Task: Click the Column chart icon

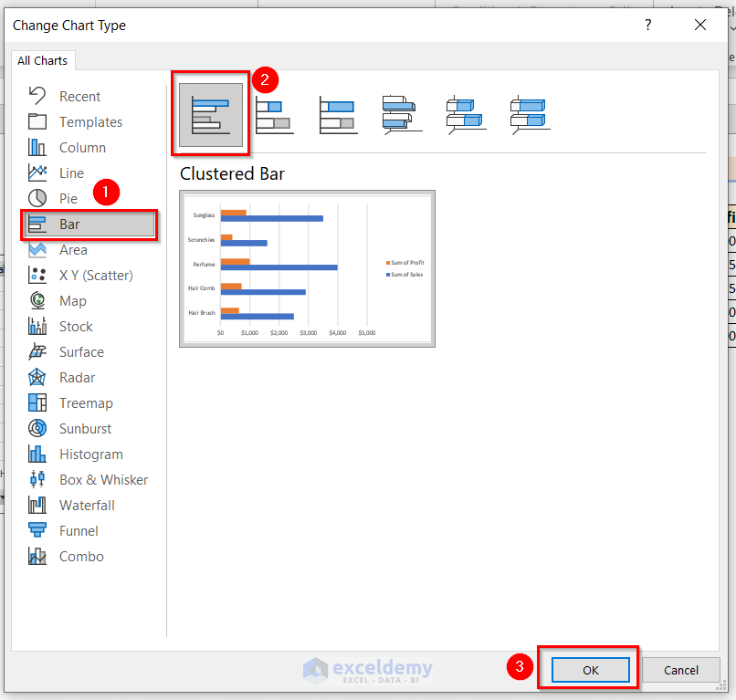Action: pos(37,147)
